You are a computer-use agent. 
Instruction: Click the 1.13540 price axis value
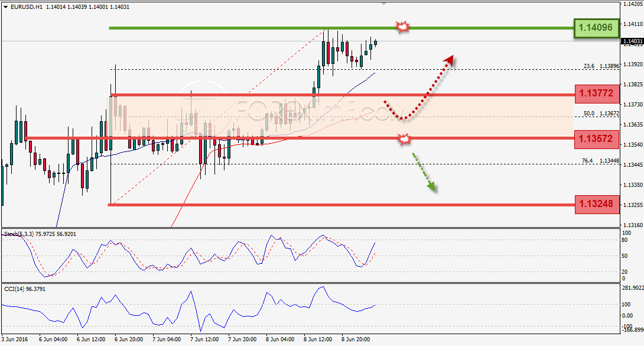click(633, 145)
